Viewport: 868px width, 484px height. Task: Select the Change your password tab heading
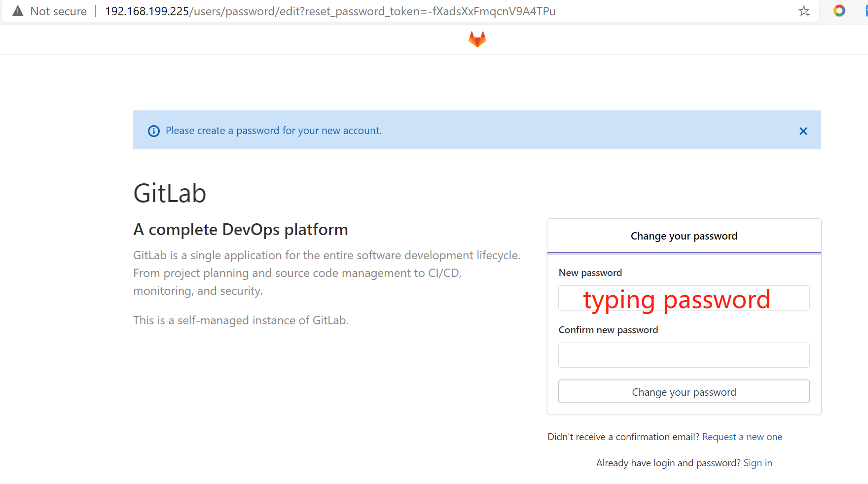coord(684,236)
